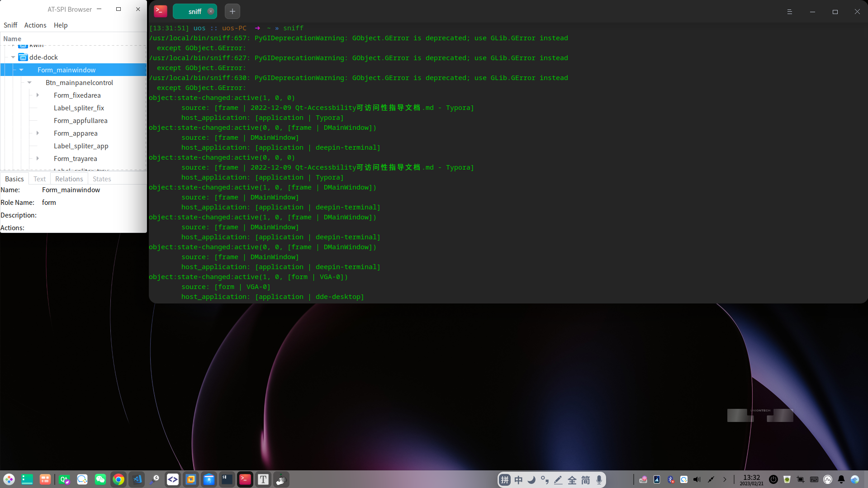Toggle Chinese/English mode in input method bar

click(x=518, y=480)
